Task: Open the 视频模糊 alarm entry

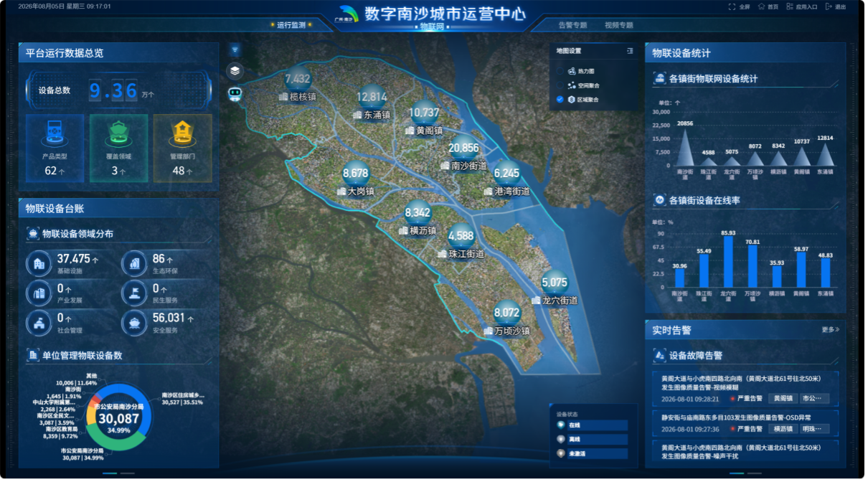Action: pos(745,389)
